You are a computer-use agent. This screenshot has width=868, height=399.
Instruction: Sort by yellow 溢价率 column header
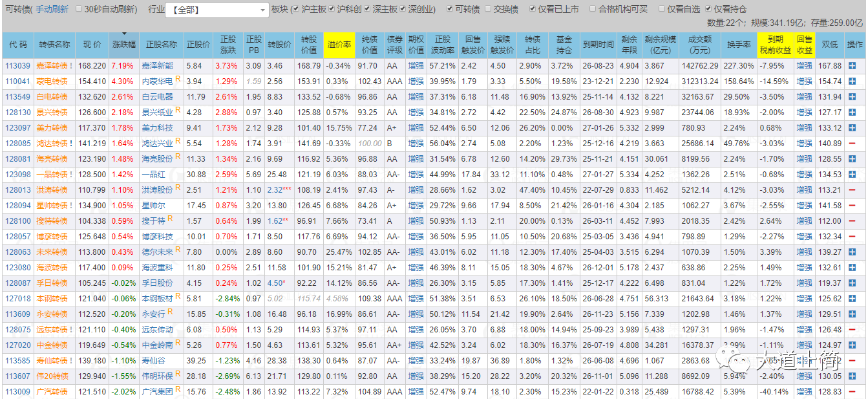coord(339,45)
